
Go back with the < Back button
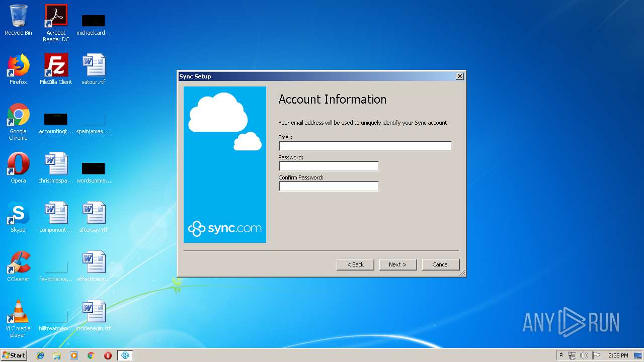(355, 264)
